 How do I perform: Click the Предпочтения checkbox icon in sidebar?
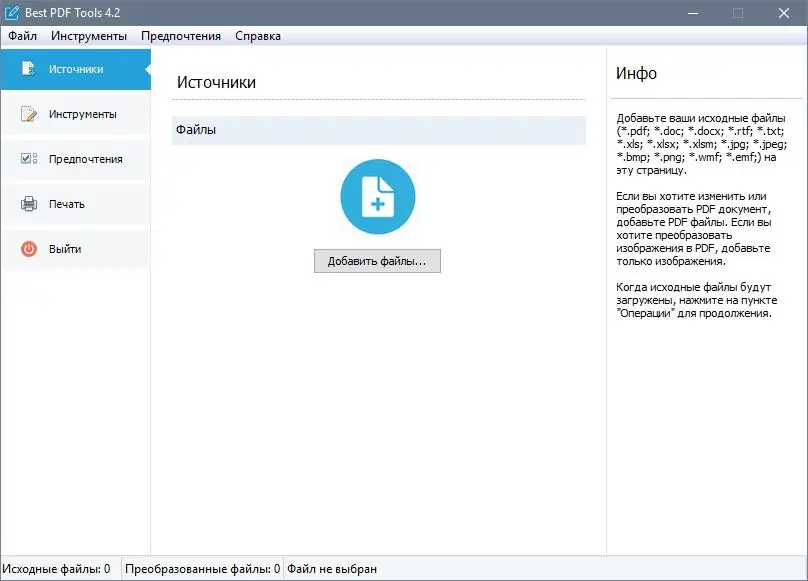coord(28,159)
